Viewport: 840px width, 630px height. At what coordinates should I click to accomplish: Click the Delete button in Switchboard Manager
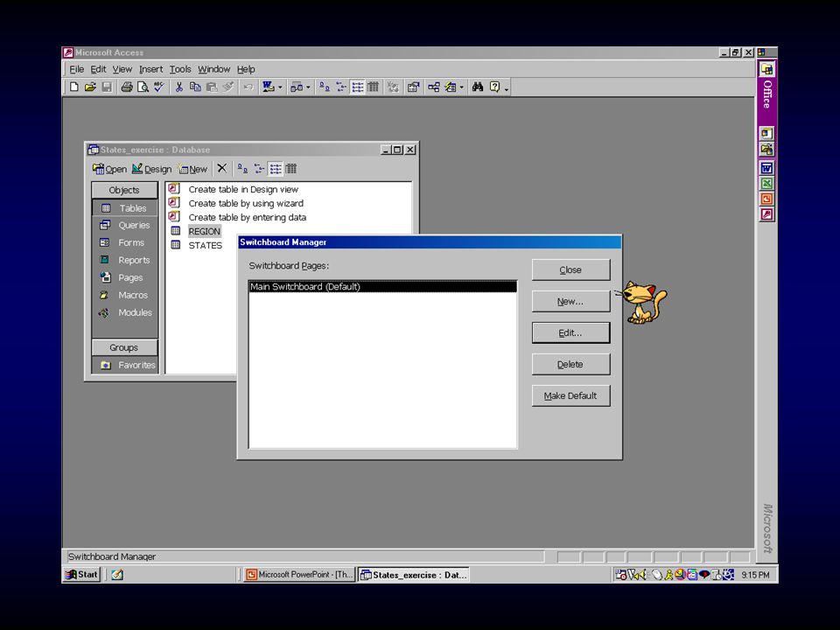point(570,364)
